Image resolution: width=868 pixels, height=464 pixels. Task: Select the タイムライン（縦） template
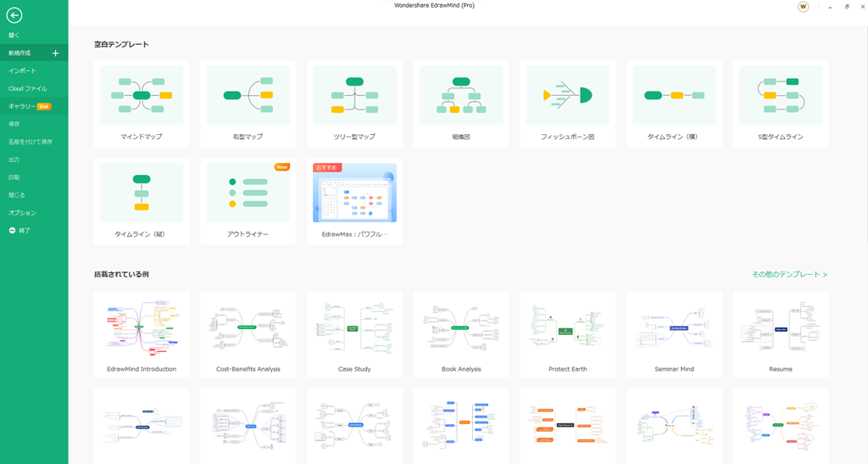tap(142, 202)
